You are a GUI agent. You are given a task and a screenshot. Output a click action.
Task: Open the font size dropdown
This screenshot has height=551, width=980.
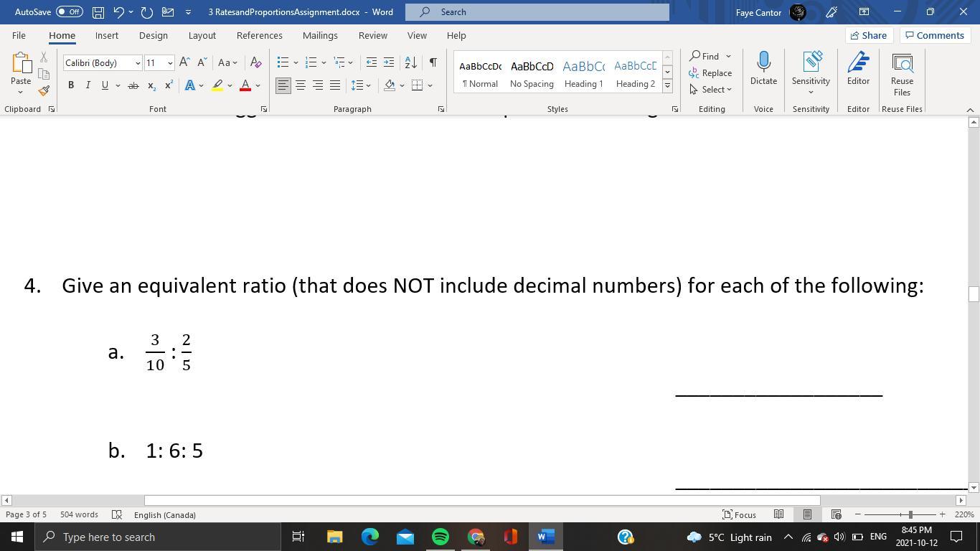[170, 63]
